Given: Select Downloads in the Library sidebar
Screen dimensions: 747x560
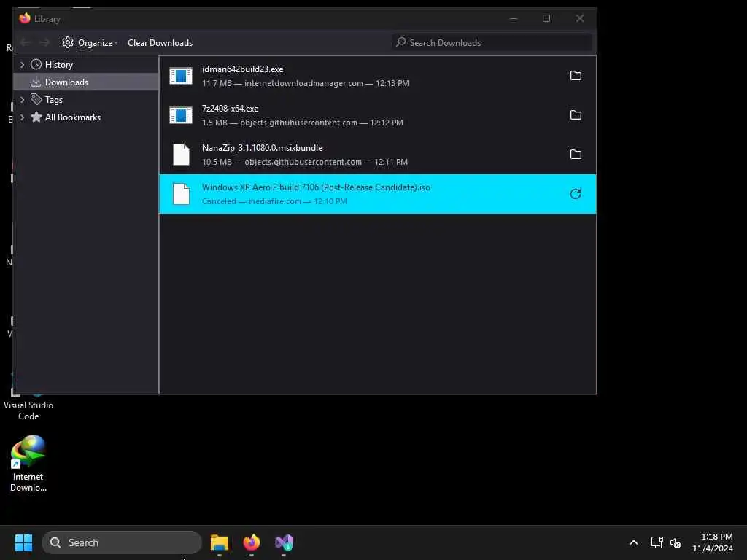Looking at the screenshot, I should pos(86,82).
